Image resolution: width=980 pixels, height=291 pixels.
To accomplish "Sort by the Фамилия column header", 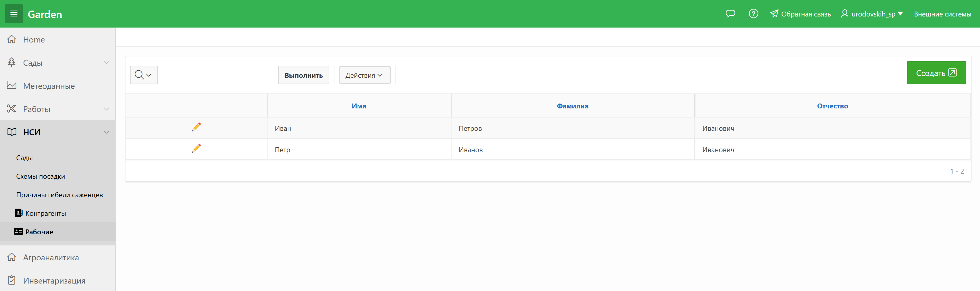I will (572, 106).
